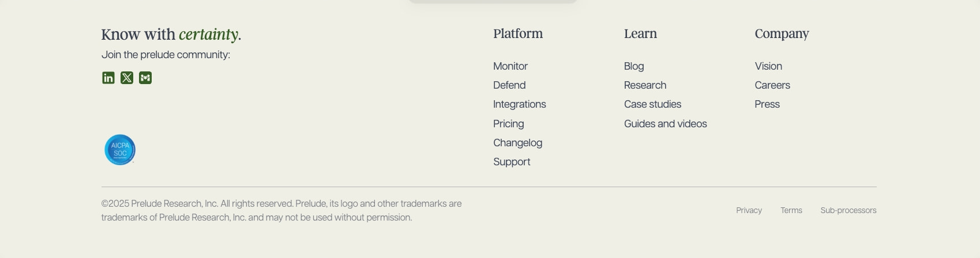Open the LinkedIn social icon
980x258 pixels.
click(108, 78)
